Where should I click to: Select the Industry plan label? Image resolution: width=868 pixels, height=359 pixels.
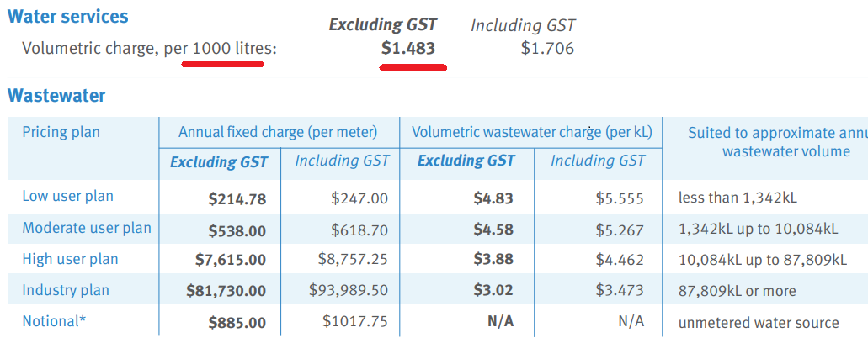[66, 290]
